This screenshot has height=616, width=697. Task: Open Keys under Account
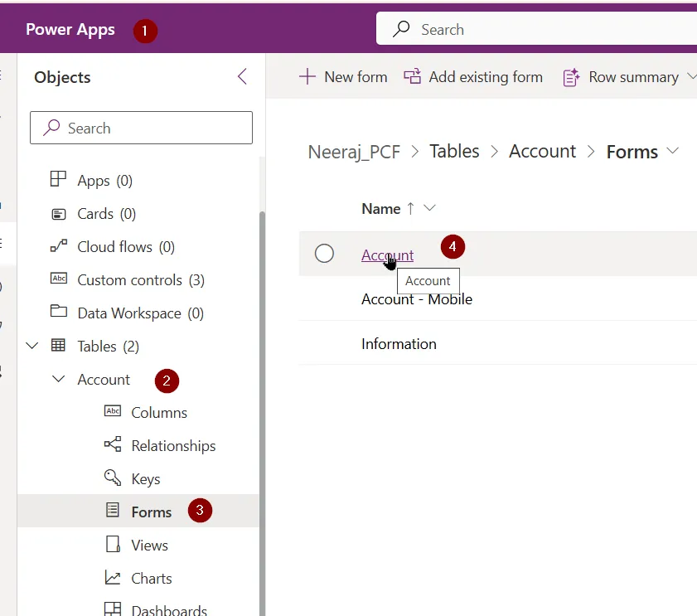coord(146,479)
